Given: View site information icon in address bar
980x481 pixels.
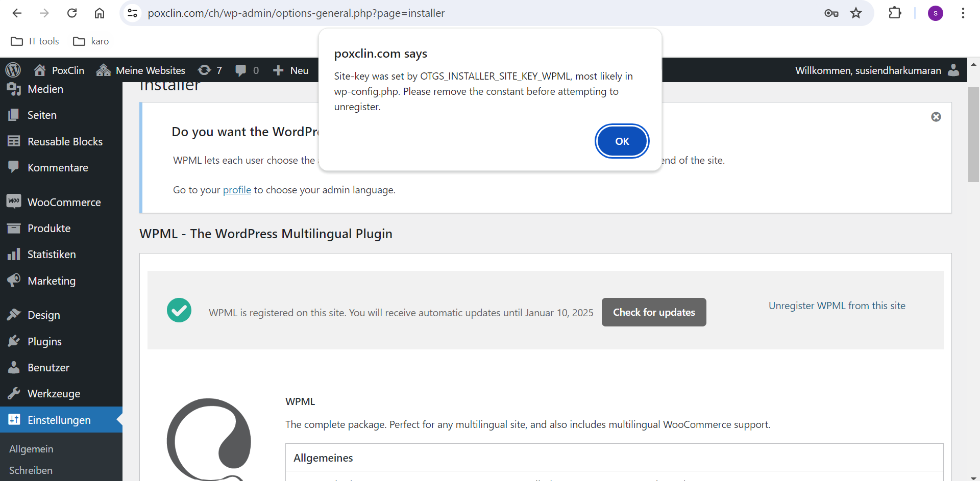Looking at the screenshot, I should click(x=133, y=13).
